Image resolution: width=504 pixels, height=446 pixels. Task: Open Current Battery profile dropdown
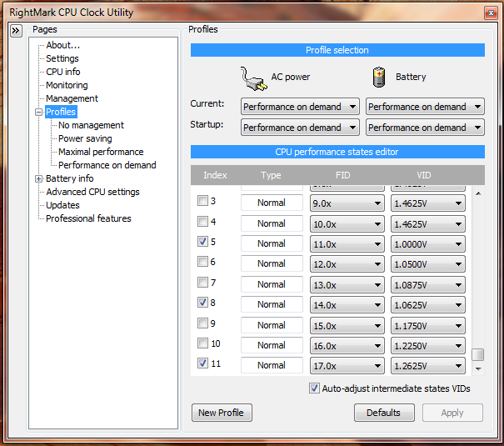pos(425,107)
